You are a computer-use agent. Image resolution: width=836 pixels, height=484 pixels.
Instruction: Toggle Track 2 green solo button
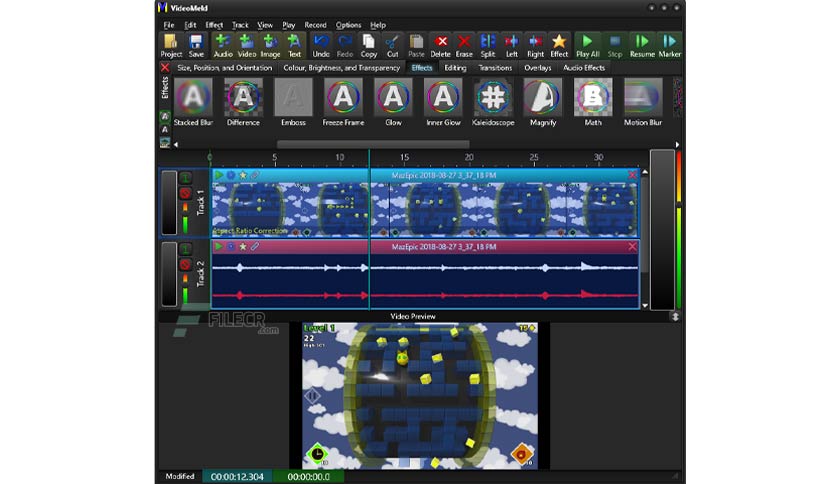[x=185, y=249]
